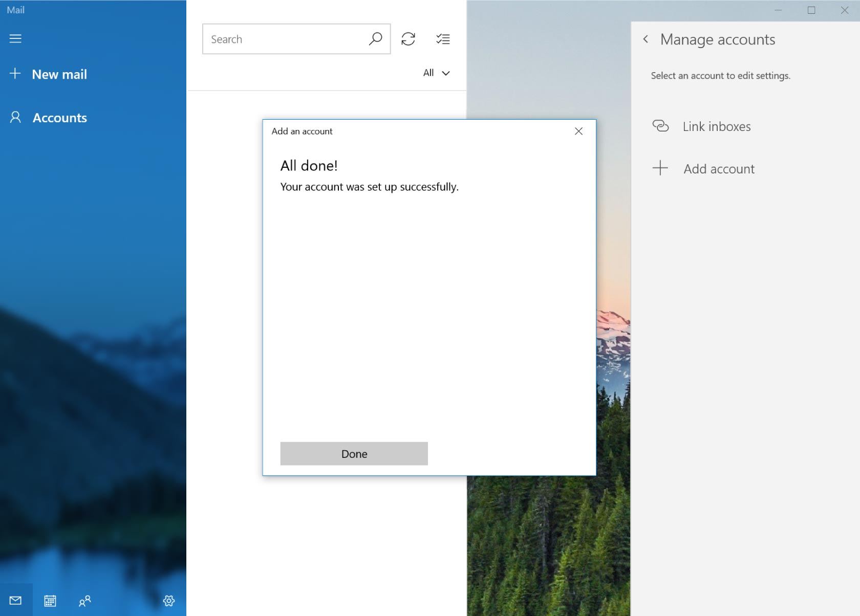860x616 pixels.
Task: Go back from Manage accounts
Action: 646,39
